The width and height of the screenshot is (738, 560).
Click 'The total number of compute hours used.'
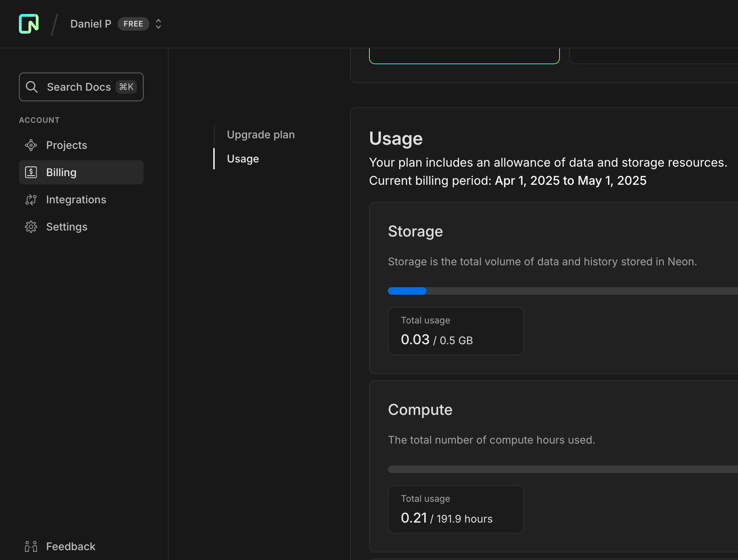pos(491,440)
